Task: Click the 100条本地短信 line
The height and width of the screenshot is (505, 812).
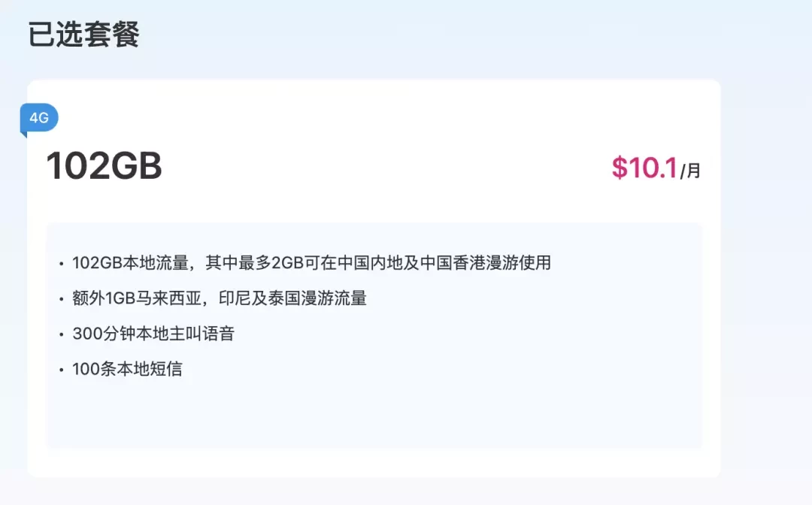Action: click(x=127, y=369)
